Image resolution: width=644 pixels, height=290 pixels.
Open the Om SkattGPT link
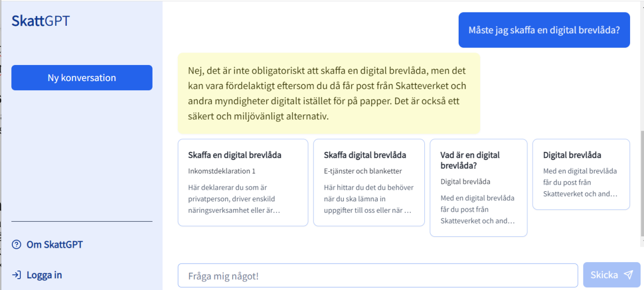tap(54, 245)
